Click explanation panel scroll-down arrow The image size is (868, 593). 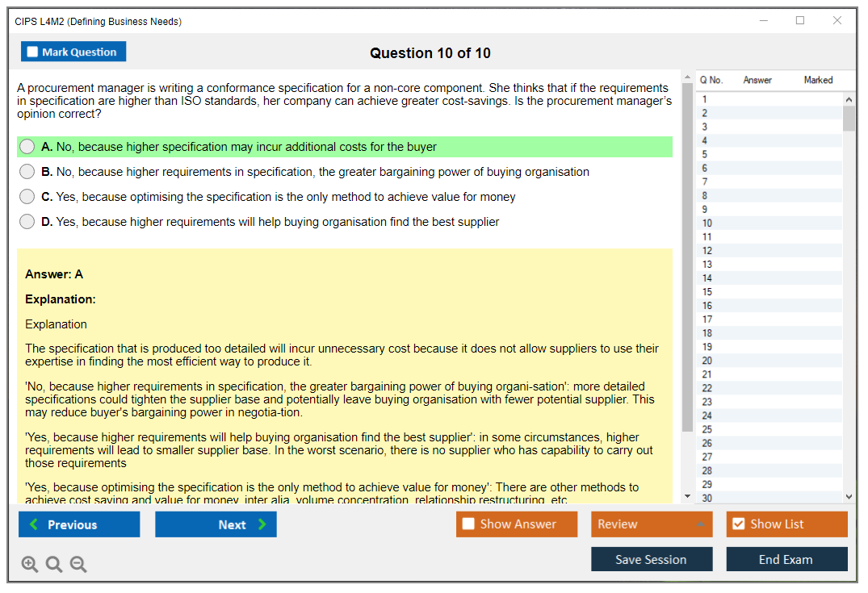pos(687,496)
